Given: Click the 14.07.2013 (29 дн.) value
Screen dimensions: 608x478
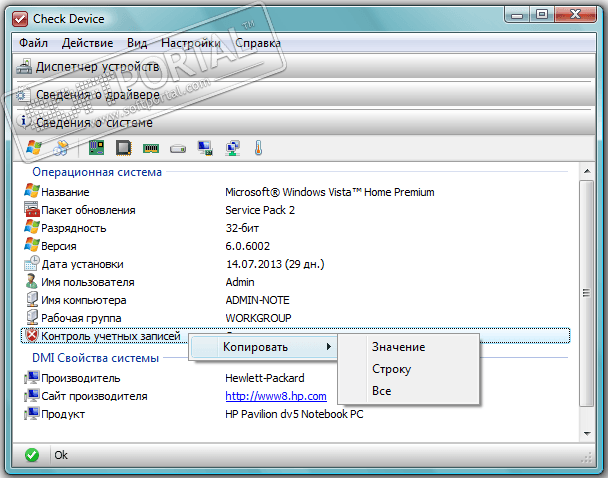Looking at the screenshot, I should 275,264.
